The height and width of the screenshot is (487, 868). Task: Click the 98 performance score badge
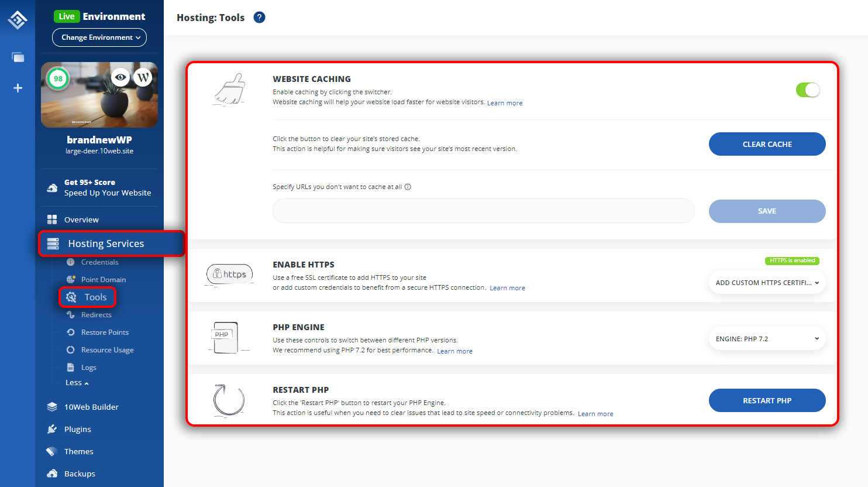(58, 78)
